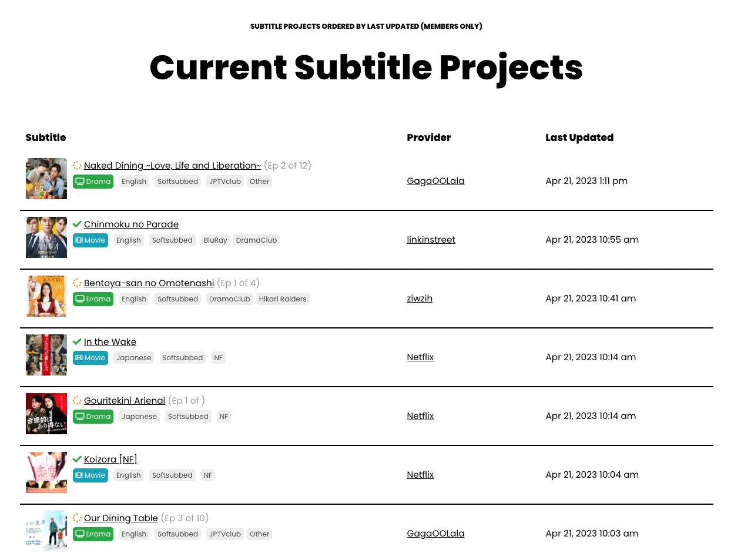Click the green checkmark beside Koizora [NF]
741x560 pixels.
(77, 460)
